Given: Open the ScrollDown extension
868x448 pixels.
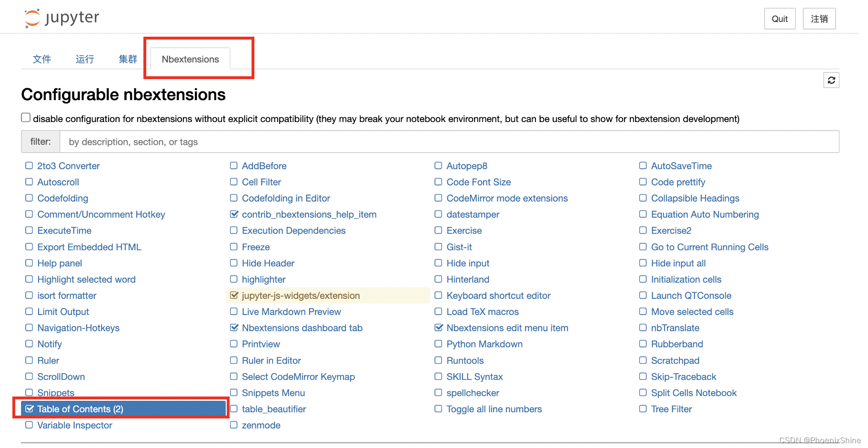Looking at the screenshot, I should point(61,377).
